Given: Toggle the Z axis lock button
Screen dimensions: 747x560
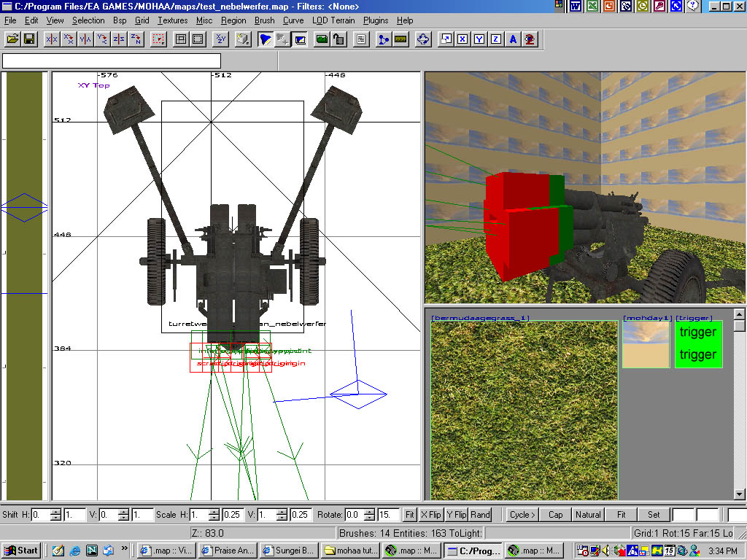Looking at the screenshot, I should pos(496,39).
